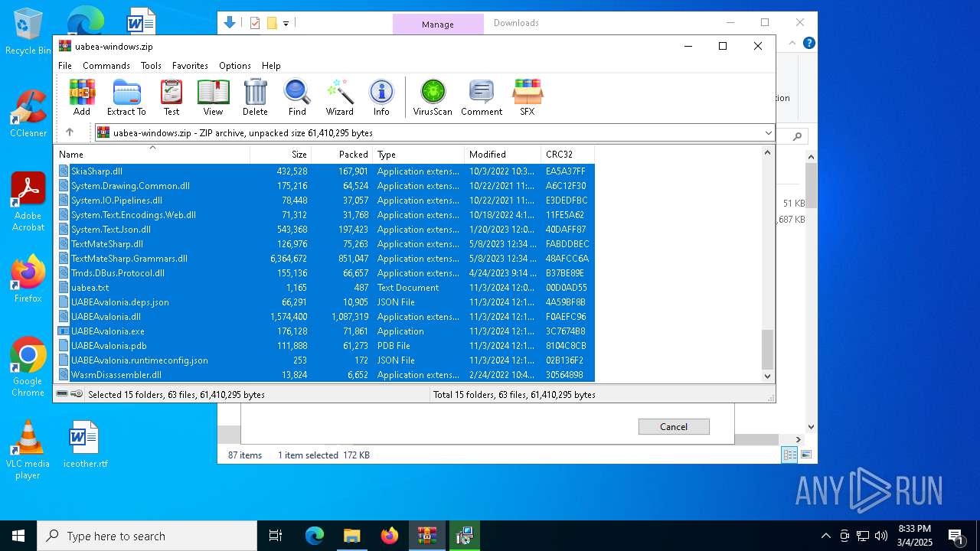
Task: Open iceother.rtf document on desktop
Action: pyautogui.click(x=85, y=444)
